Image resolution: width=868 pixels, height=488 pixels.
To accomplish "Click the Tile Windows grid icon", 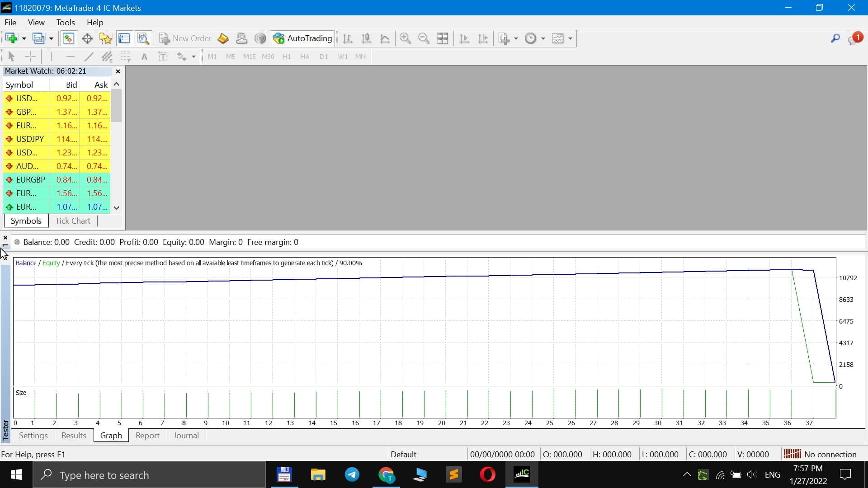I will click(443, 38).
